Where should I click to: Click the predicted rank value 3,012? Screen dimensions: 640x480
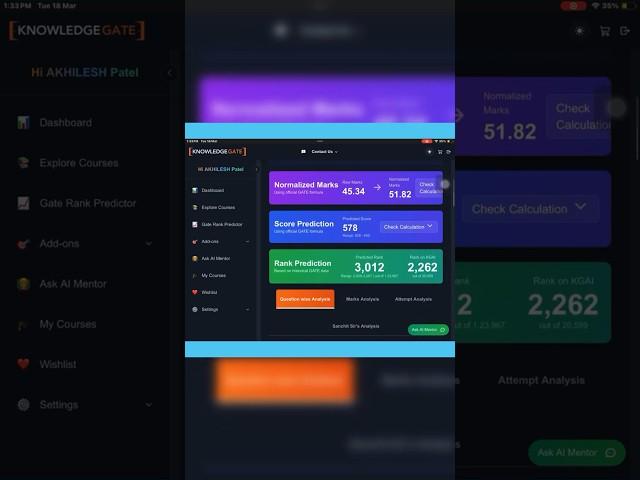(369, 268)
